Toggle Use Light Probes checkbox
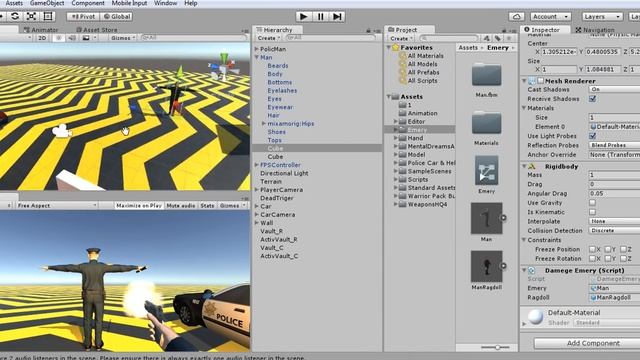The height and width of the screenshot is (360, 640). 592,136
